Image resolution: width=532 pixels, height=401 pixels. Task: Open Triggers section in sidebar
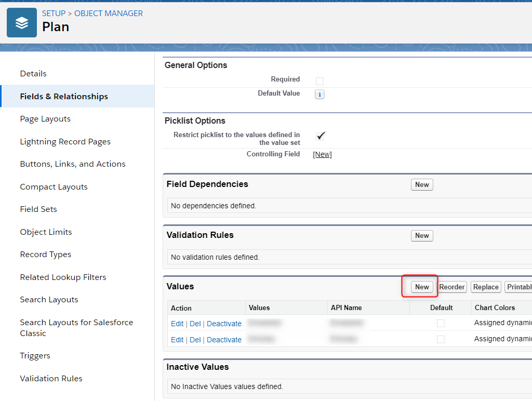pos(35,356)
